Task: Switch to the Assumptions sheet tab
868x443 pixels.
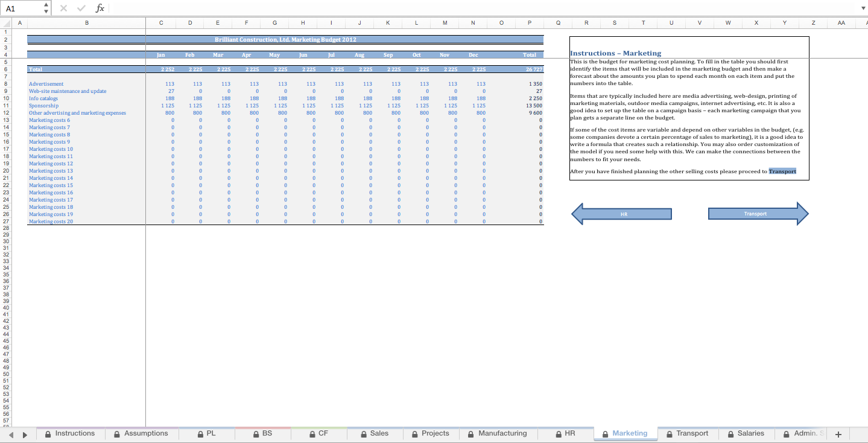Action: (x=141, y=433)
